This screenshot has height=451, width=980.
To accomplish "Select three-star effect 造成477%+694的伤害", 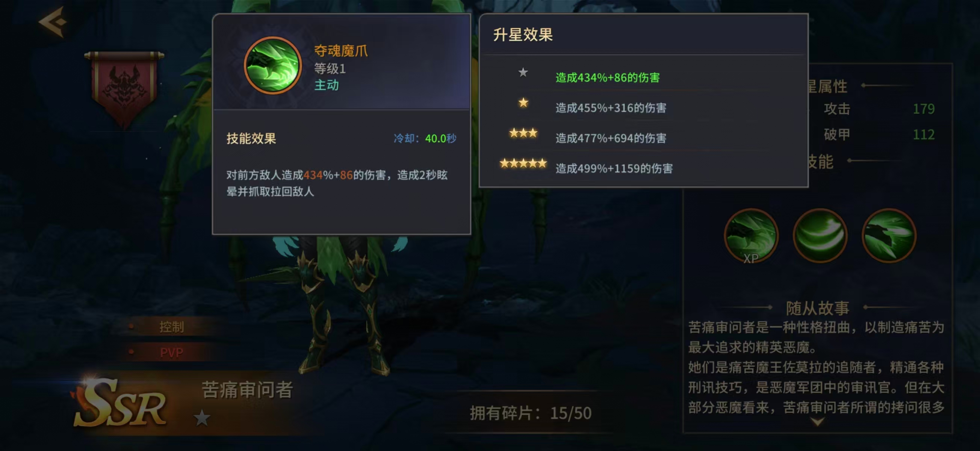I will coord(611,138).
